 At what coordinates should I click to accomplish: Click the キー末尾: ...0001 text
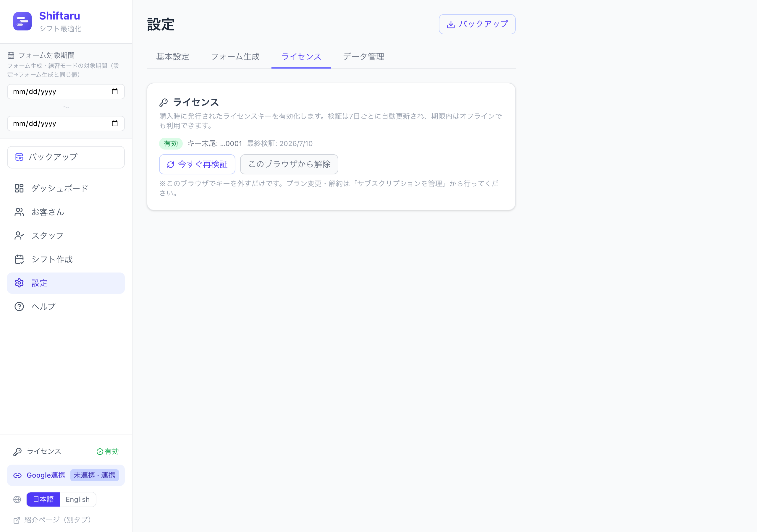point(215,144)
